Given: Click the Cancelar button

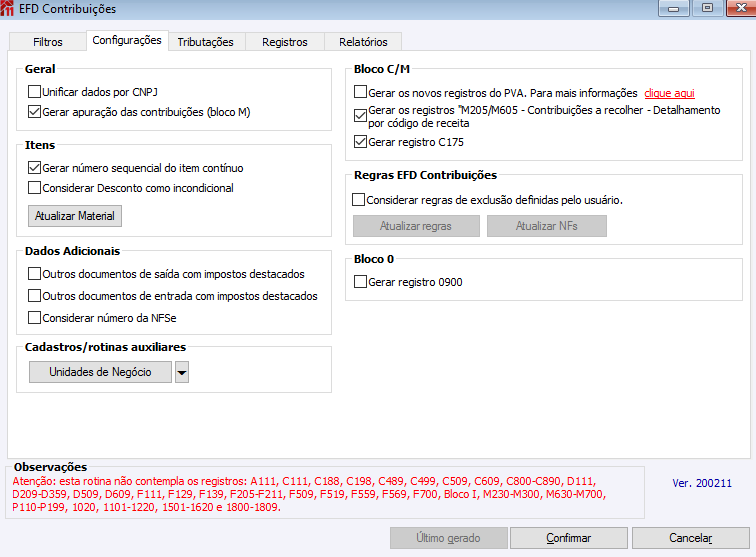Looking at the screenshot, I should click(x=690, y=538).
